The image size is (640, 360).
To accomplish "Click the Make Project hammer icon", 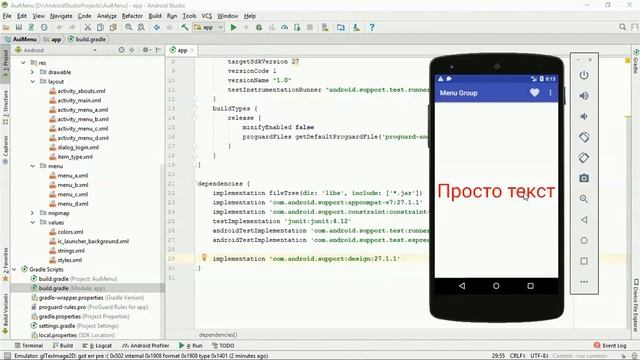I will [185, 27].
